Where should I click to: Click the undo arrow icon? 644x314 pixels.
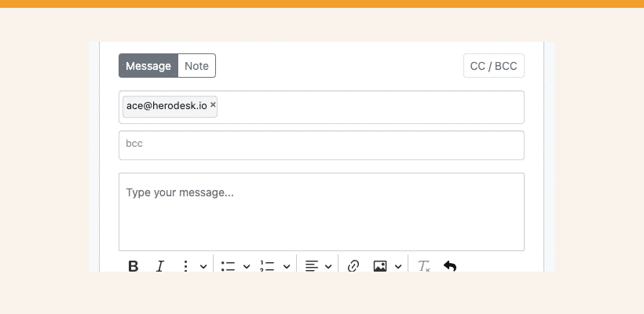pos(450,266)
